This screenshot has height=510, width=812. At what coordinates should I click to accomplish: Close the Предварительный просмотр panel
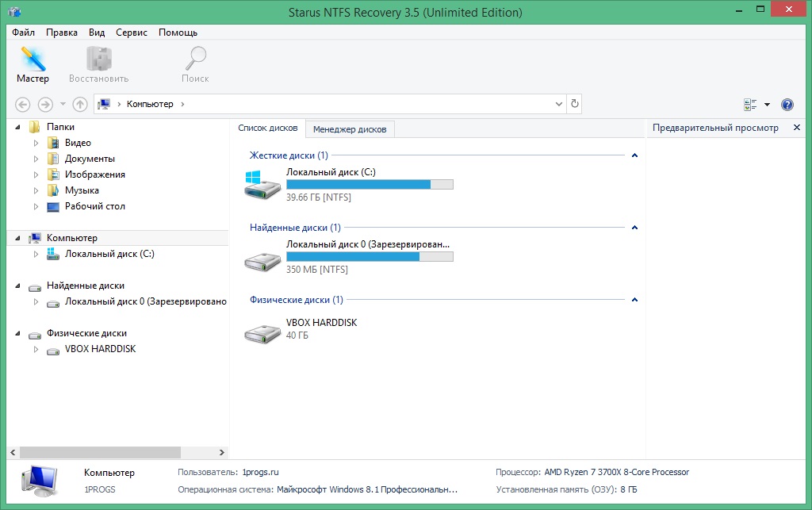coord(796,128)
